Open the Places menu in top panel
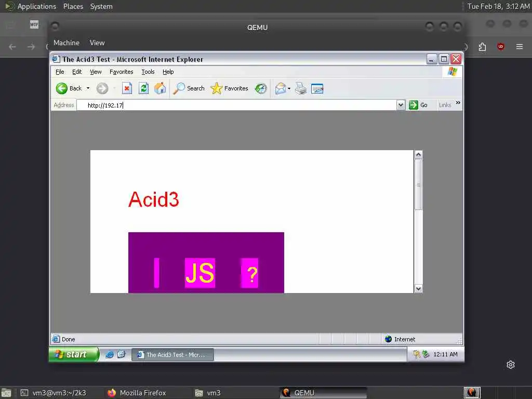The height and width of the screenshot is (399, 532). pyautogui.click(x=73, y=6)
